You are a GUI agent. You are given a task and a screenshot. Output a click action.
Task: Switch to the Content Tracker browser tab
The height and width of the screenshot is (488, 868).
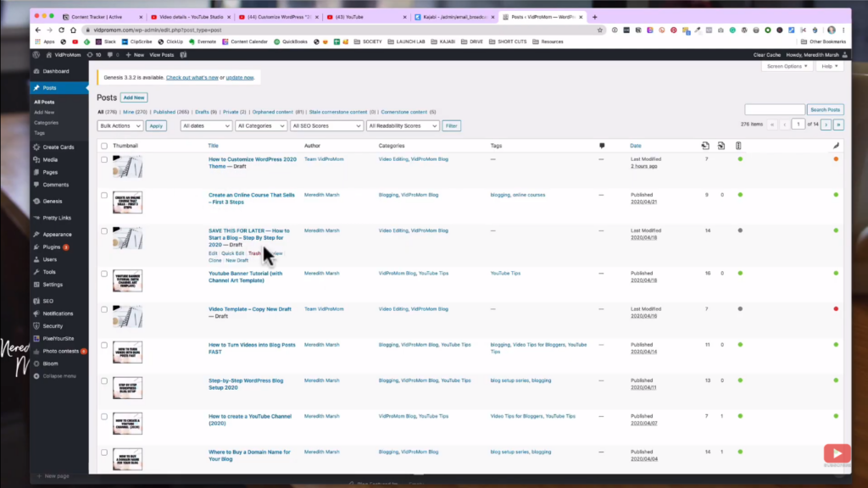102,17
